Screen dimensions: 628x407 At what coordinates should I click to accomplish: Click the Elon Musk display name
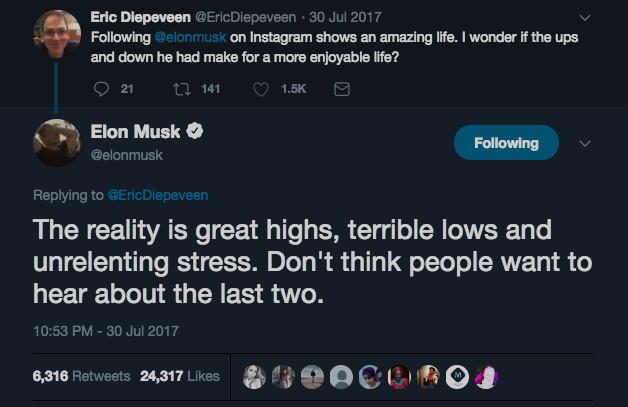coord(135,131)
